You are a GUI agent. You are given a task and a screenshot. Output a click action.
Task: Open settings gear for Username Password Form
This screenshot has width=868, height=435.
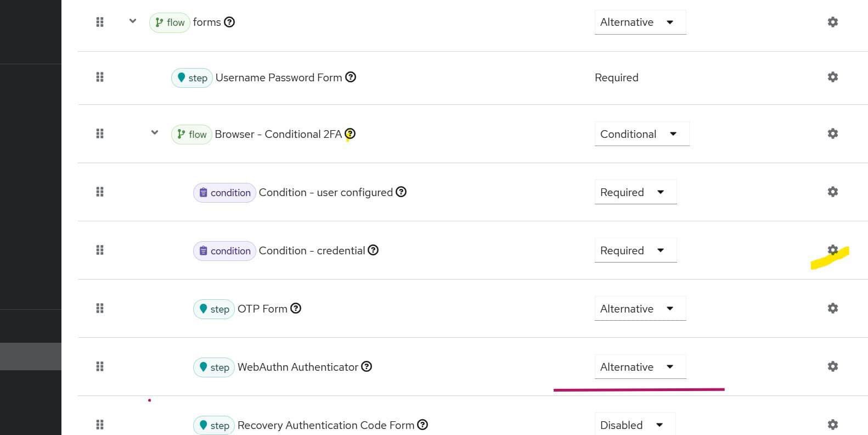(x=832, y=77)
